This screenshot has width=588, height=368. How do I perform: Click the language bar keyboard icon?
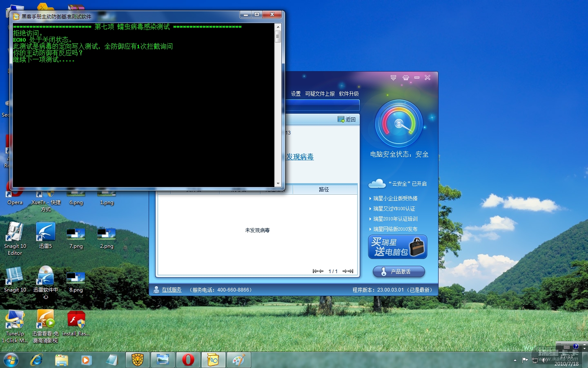click(567, 346)
